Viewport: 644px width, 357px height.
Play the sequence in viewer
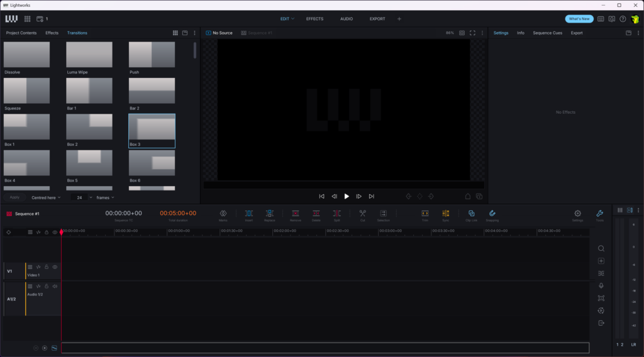(x=347, y=197)
